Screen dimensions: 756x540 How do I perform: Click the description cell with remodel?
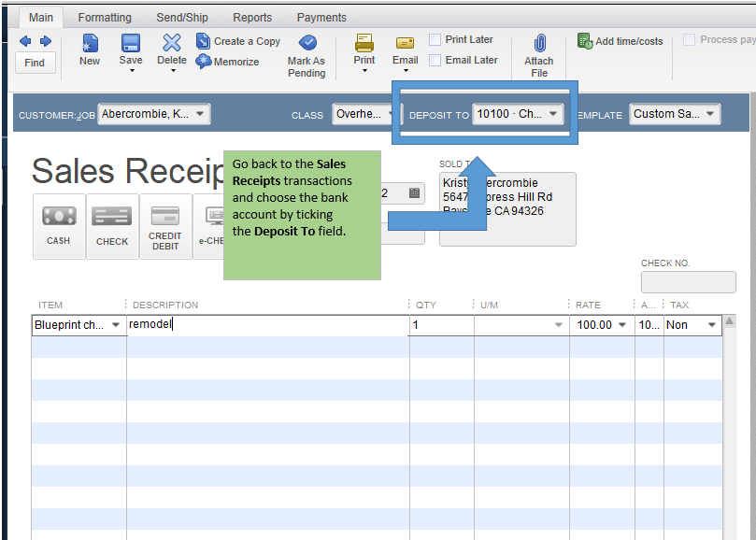coord(268,325)
